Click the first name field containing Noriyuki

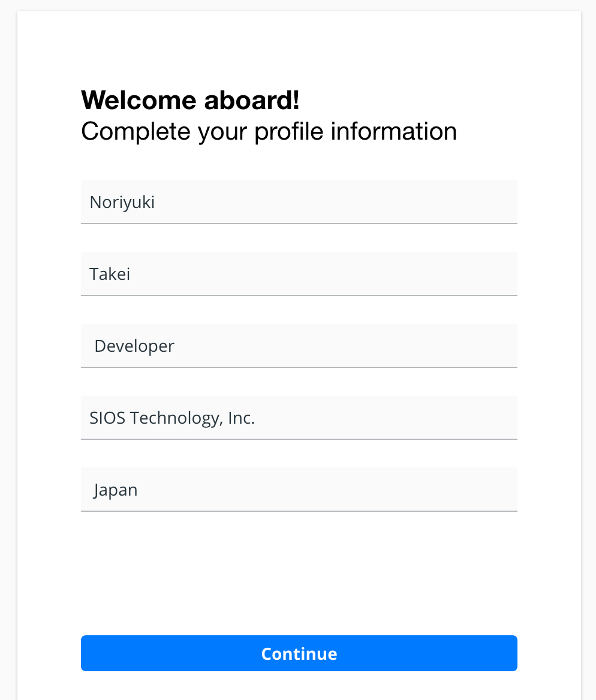pos(299,202)
